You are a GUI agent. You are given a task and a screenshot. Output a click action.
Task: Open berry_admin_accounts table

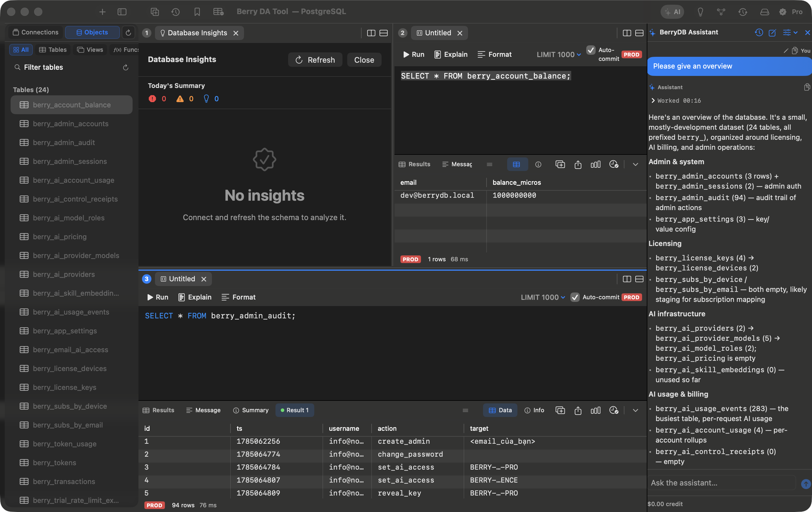point(71,124)
